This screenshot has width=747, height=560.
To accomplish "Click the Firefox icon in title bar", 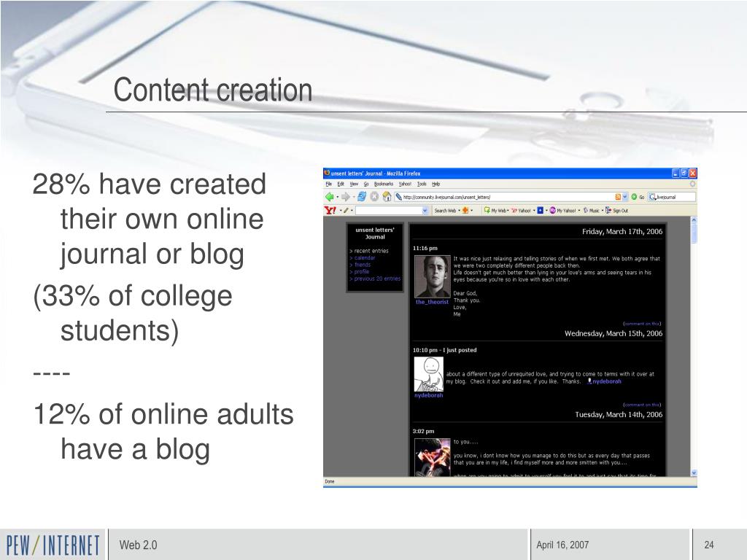I will pyautogui.click(x=327, y=173).
